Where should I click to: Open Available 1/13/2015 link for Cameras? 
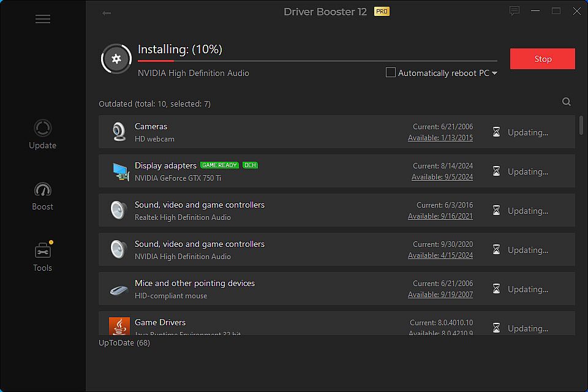(440, 138)
